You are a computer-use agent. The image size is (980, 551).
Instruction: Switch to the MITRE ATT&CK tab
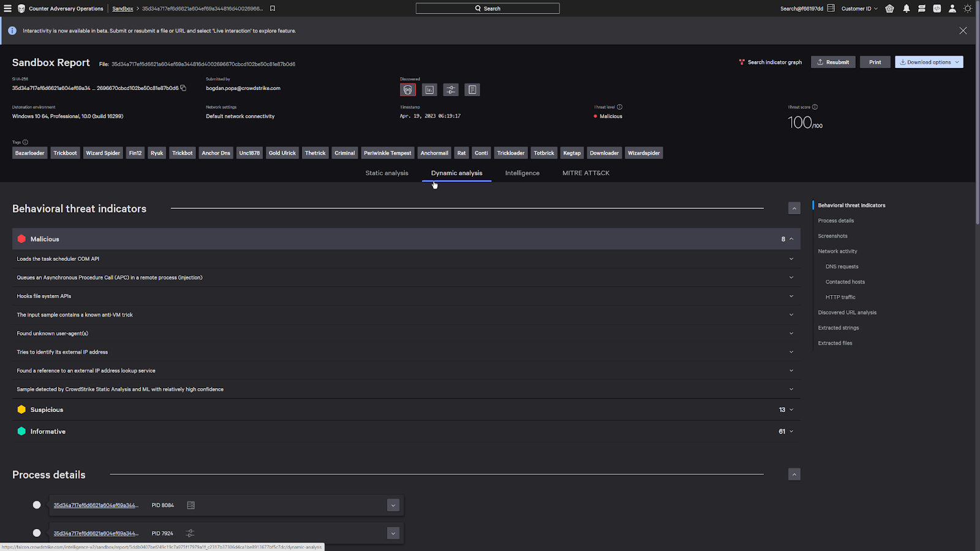[586, 173]
